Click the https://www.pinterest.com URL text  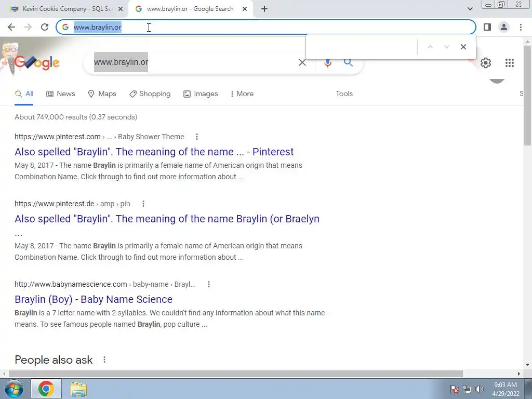click(57, 137)
